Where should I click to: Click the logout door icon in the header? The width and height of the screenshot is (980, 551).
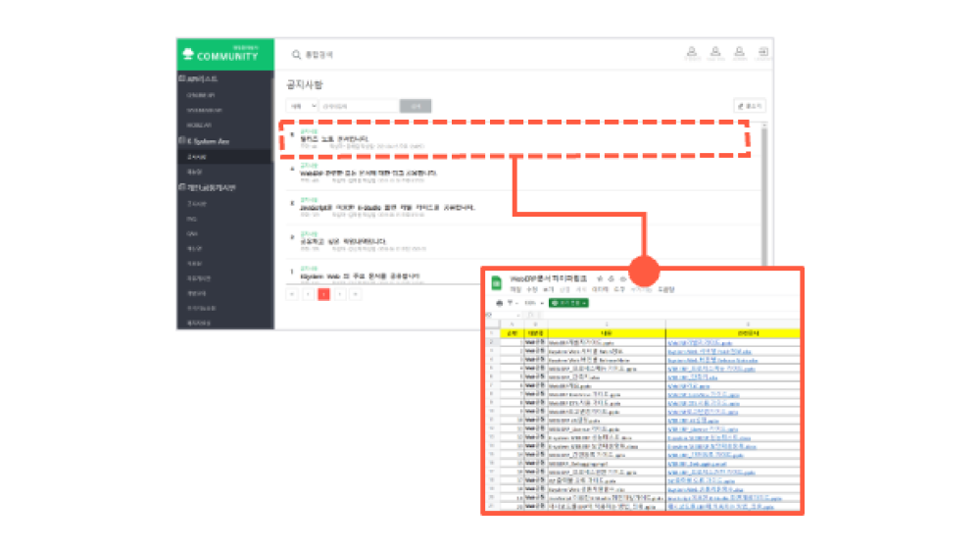tap(763, 52)
